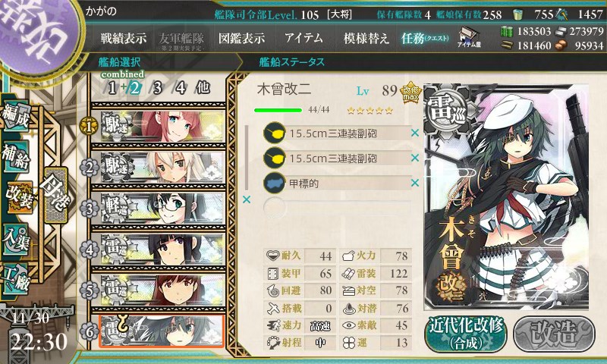Click the 母港 home port button

[x=56, y=195]
